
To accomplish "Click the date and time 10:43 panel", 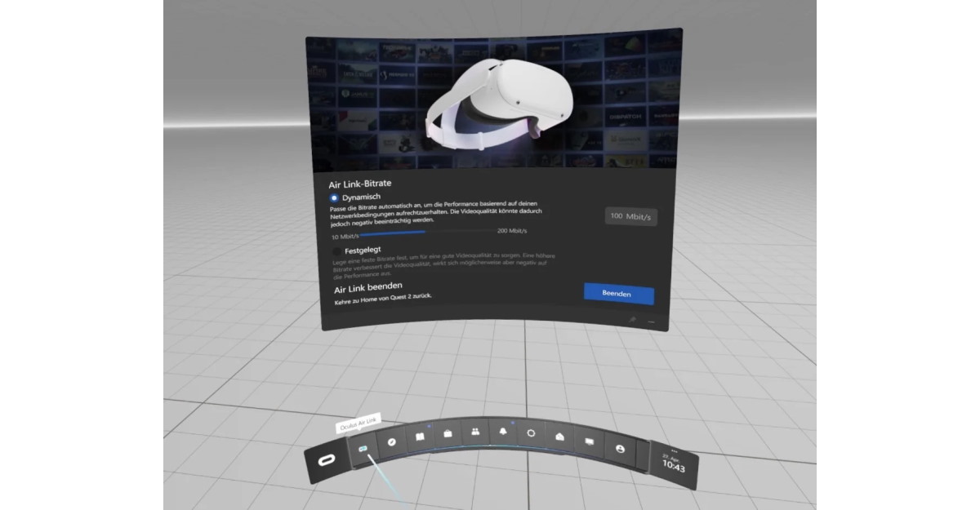I will click(674, 465).
